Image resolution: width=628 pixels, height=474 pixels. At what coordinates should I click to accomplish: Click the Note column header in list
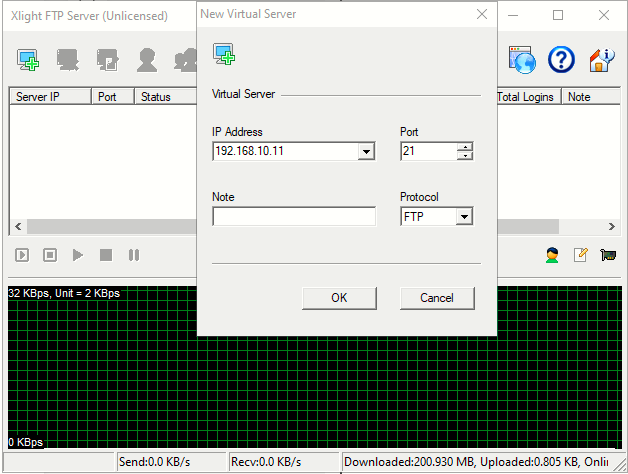click(x=591, y=97)
